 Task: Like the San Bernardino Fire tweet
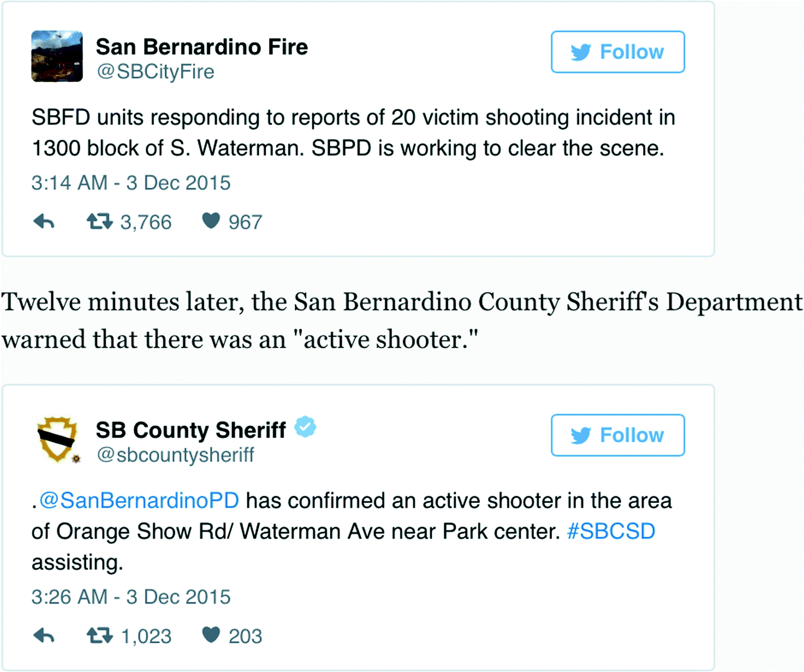point(211,221)
